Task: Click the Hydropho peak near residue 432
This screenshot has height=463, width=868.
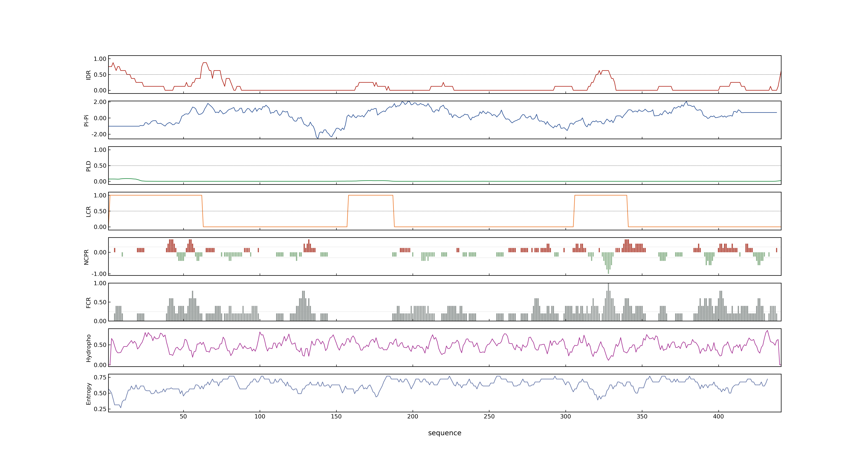Action: click(x=768, y=331)
